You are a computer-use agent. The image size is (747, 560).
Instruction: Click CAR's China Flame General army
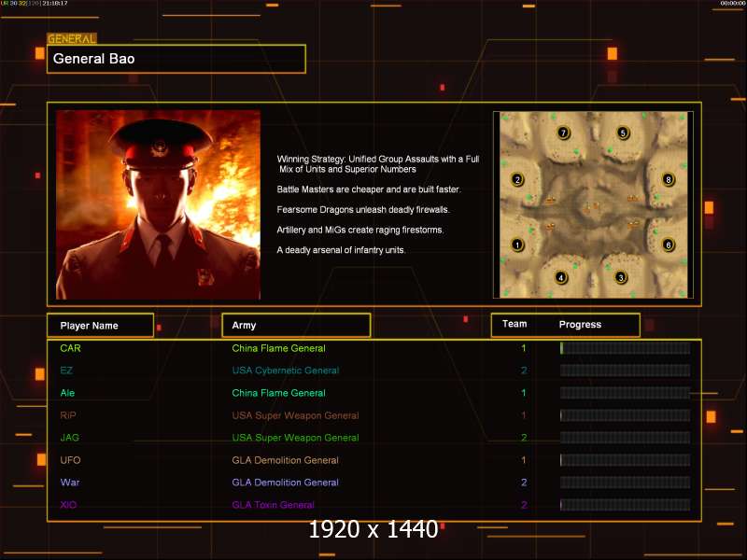(278, 348)
